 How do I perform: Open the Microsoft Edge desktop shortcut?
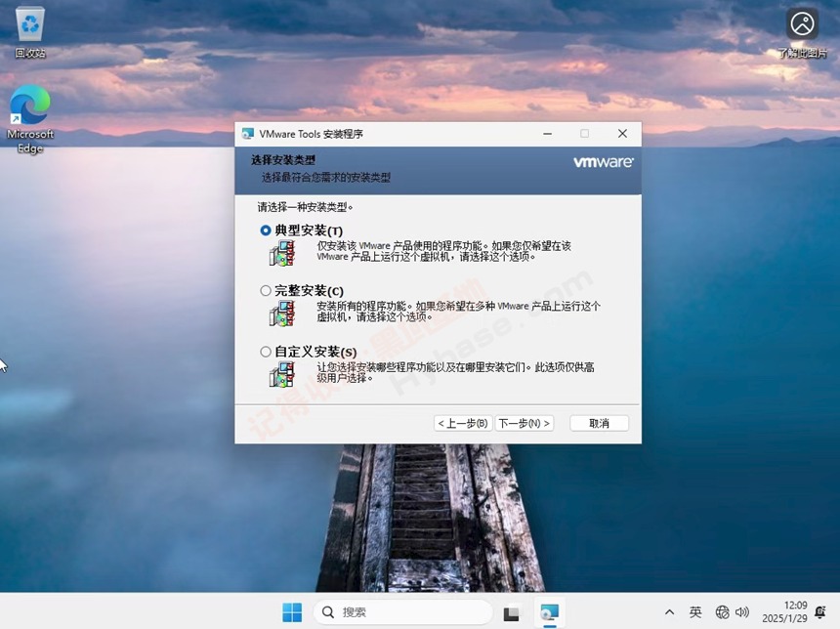point(30,117)
